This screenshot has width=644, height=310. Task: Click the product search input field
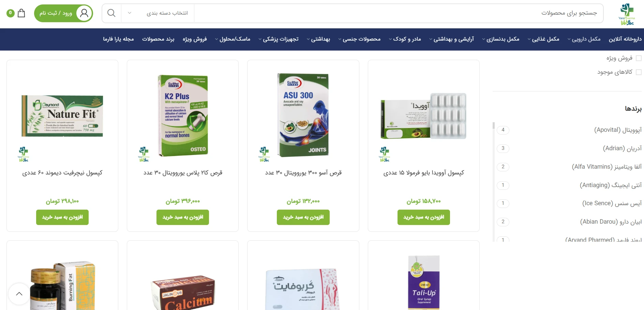[399, 13]
